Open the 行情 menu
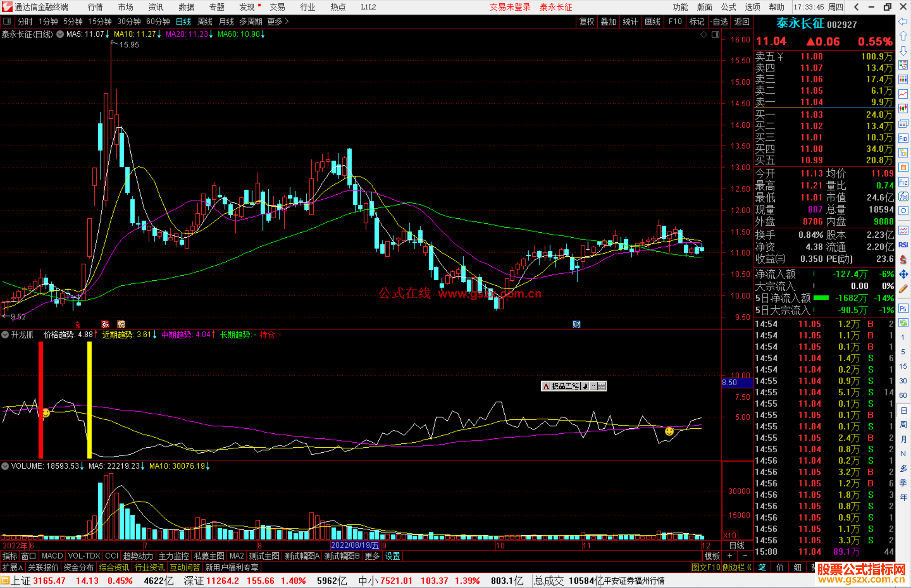The width and height of the screenshot is (911, 588). (95, 7)
